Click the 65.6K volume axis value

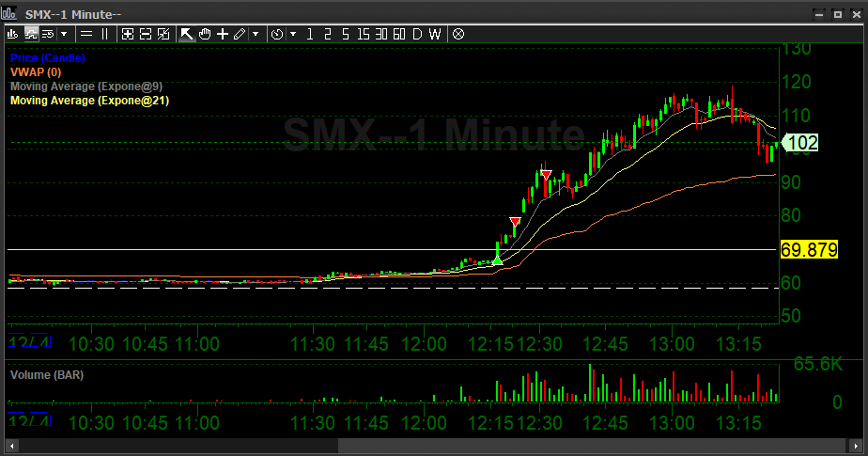[817, 364]
